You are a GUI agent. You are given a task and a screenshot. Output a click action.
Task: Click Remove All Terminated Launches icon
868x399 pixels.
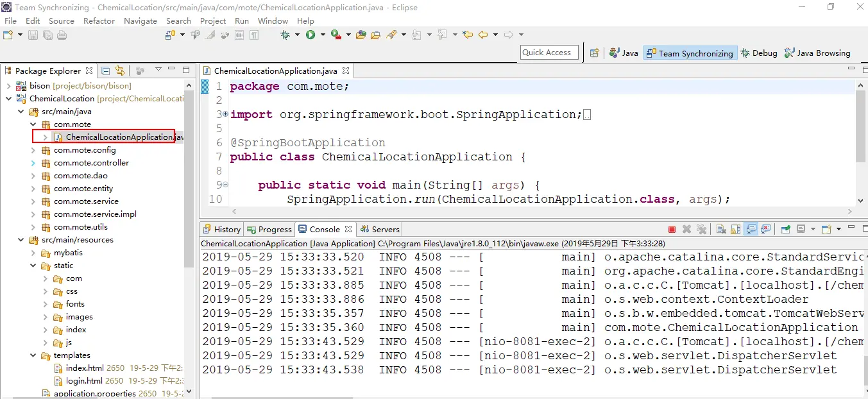(x=702, y=229)
